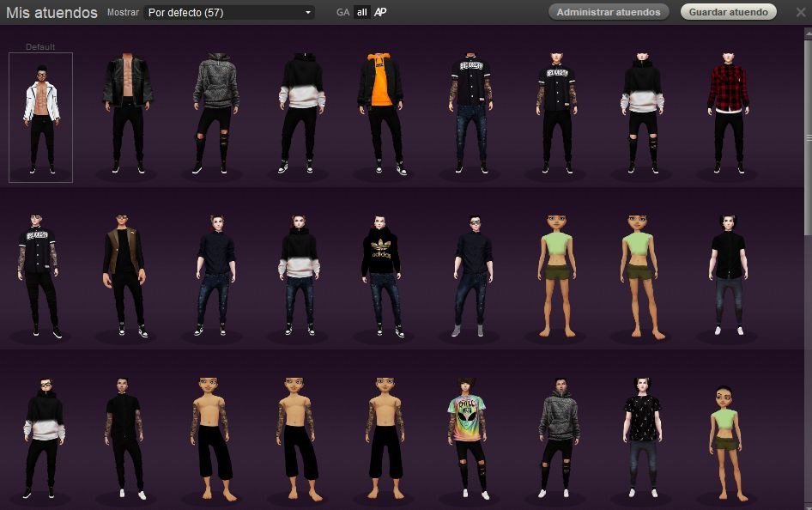Click the Mostrar dropdown arrow
This screenshot has height=510, width=812.
click(x=308, y=13)
